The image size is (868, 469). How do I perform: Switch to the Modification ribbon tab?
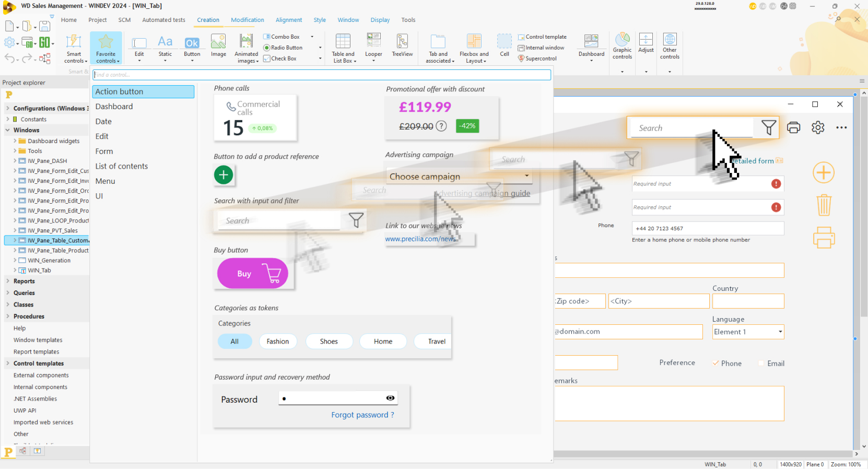tap(248, 20)
